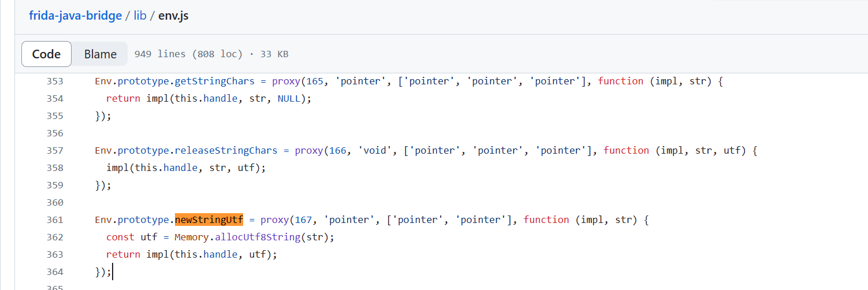Viewport: 868px width, 290px height.
Task: Switch to the Blame view tab
Action: click(100, 54)
